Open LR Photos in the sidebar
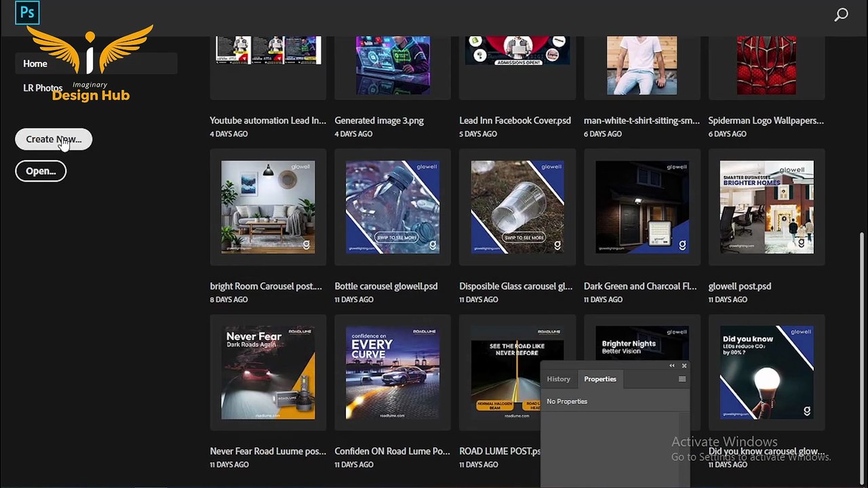This screenshot has height=488, width=868. [42, 88]
